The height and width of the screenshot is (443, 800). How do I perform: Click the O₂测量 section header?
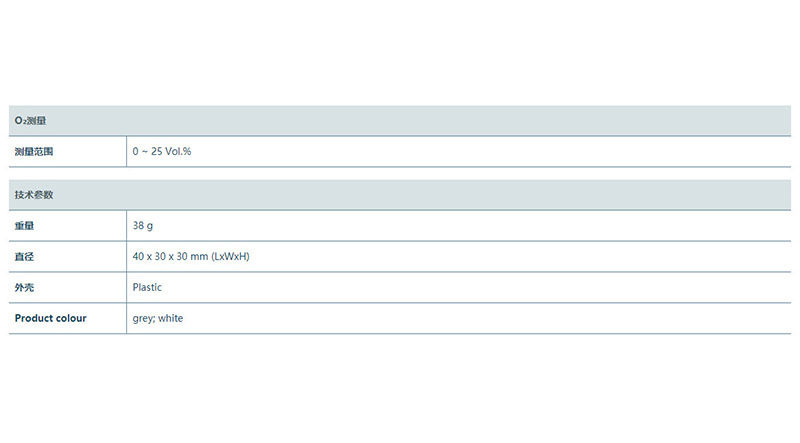[31, 120]
